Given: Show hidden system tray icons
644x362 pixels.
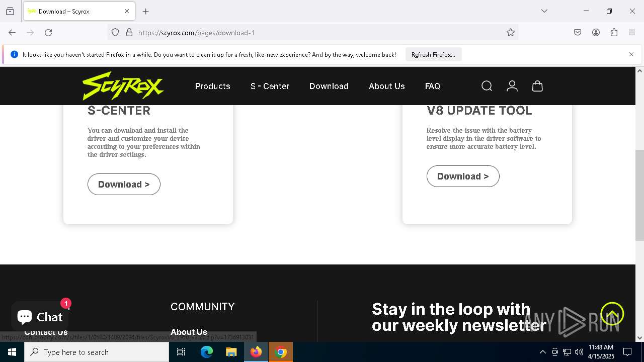Looking at the screenshot, I should click(x=542, y=352).
